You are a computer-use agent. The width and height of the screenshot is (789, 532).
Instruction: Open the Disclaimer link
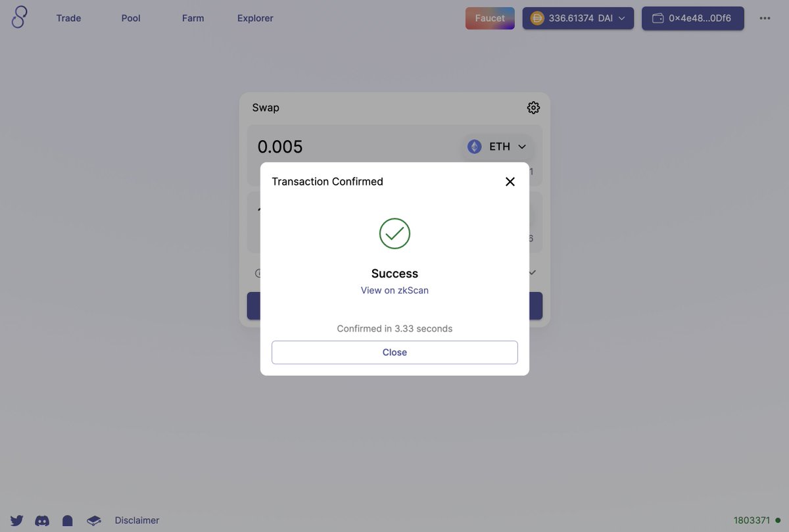[x=137, y=520]
